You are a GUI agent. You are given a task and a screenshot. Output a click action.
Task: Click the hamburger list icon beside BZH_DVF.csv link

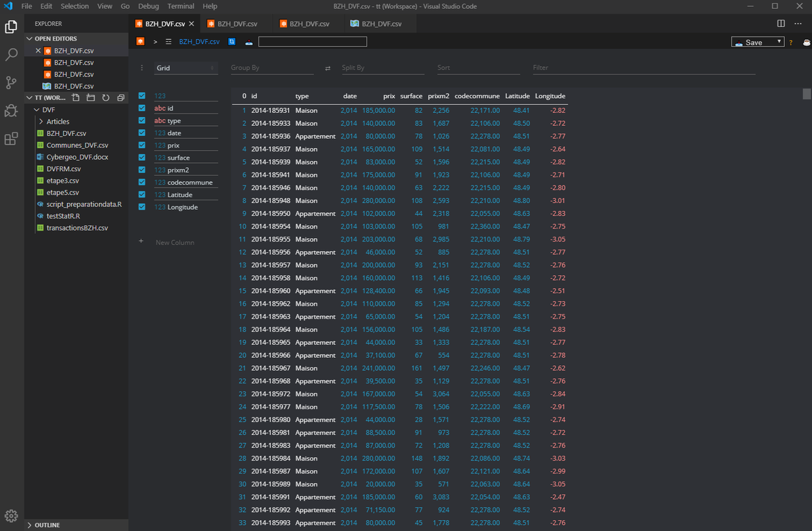coord(168,41)
